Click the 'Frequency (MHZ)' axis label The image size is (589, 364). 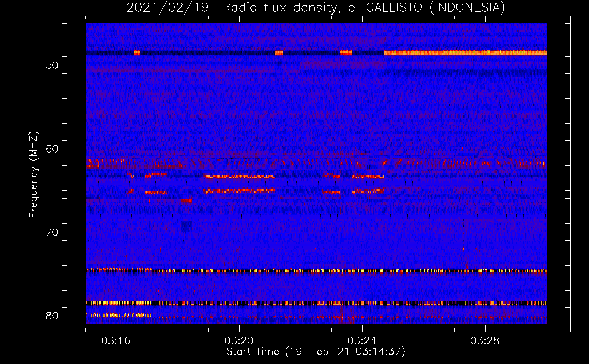[x=33, y=175]
